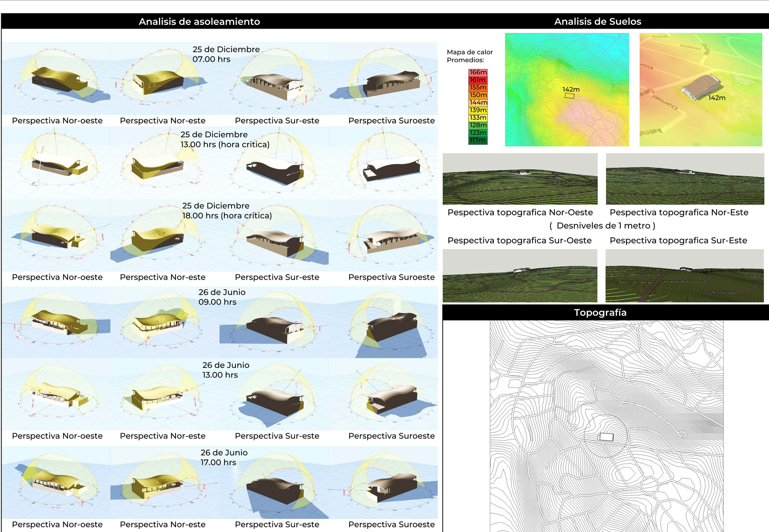
Task: Click the topographic Nor-Este perspective image
Action: tap(684, 179)
